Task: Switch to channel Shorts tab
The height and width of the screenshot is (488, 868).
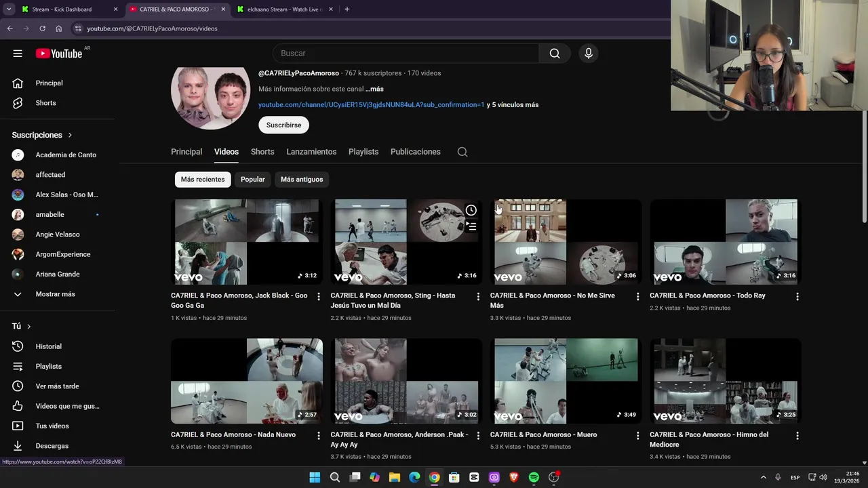Action: 262,152
